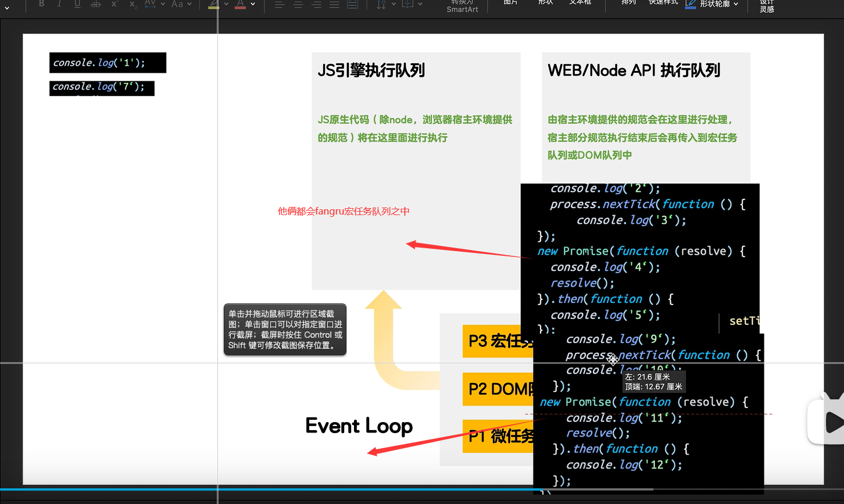Toggle italic formatting

pyautogui.click(x=59, y=3)
